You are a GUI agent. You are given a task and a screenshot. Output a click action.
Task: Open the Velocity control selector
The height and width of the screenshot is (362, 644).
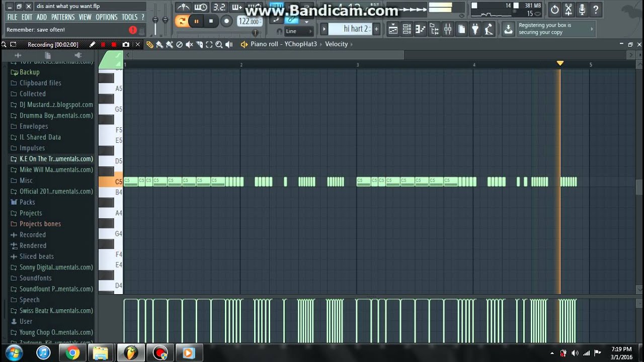pos(337,44)
